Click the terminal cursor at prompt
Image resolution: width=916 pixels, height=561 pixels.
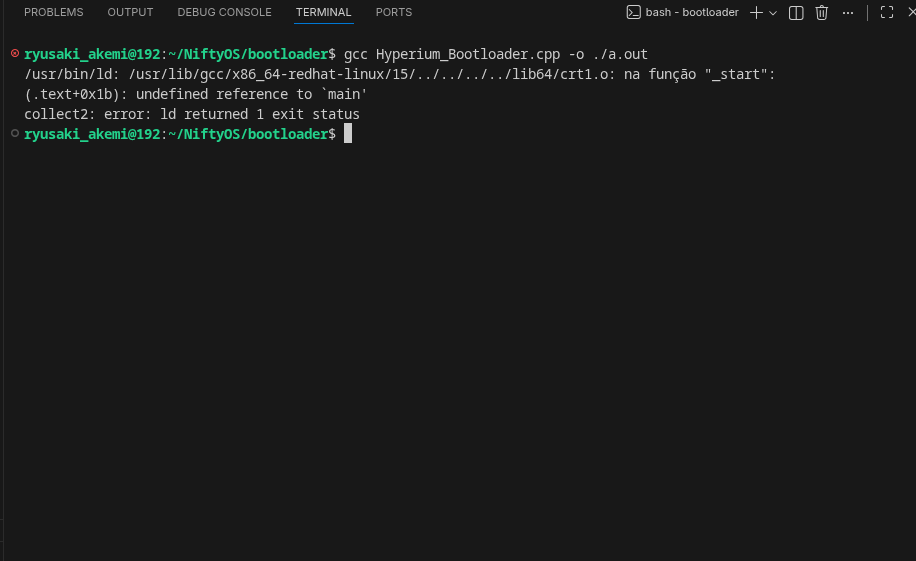point(348,134)
